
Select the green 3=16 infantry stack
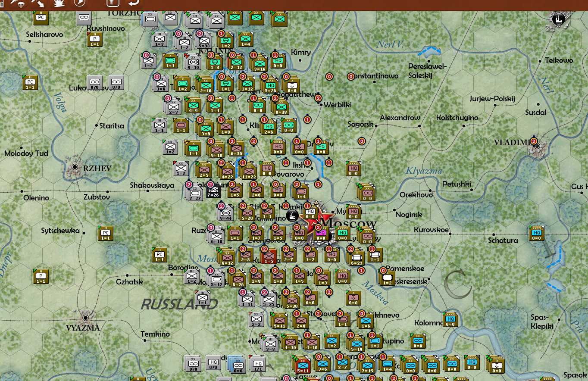click(259, 64)
